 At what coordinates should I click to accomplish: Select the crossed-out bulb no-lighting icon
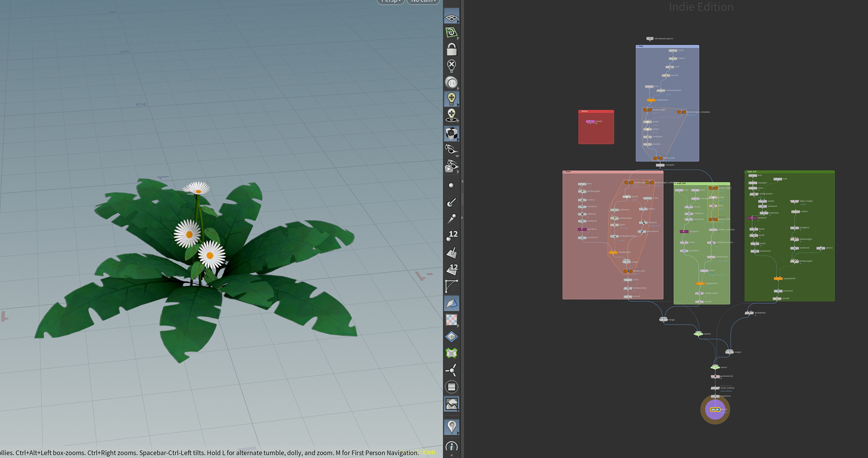452,66
